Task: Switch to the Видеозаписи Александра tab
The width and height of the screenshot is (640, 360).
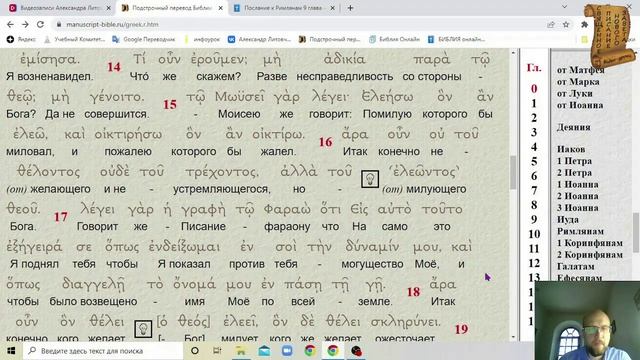Action: click(60, 8)
